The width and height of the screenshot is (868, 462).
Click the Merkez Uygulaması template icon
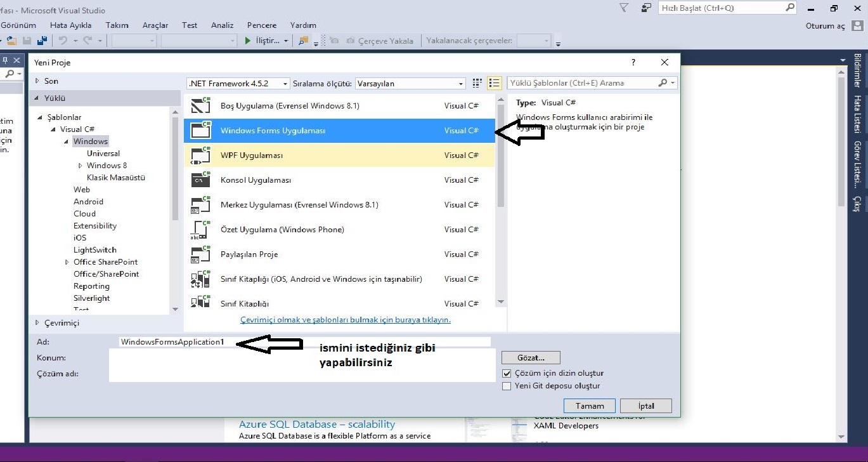pos(201,205)
